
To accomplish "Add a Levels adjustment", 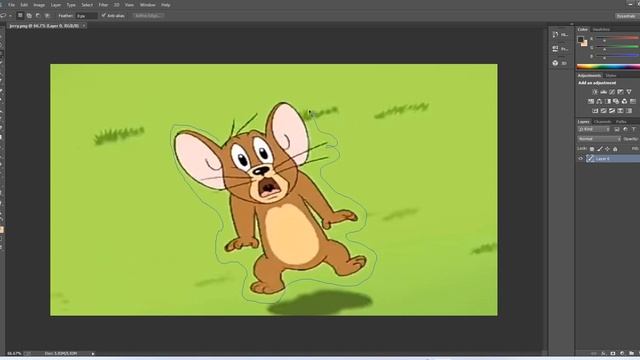I will point(603,92).
